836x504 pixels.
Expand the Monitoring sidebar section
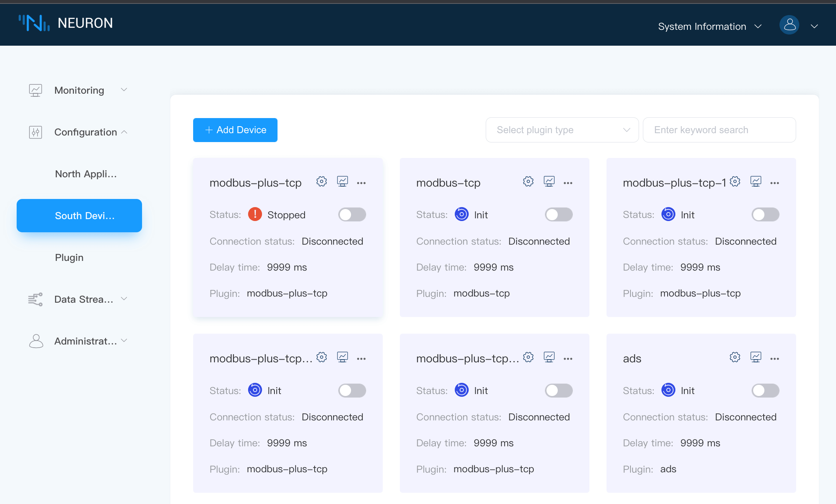79,90
